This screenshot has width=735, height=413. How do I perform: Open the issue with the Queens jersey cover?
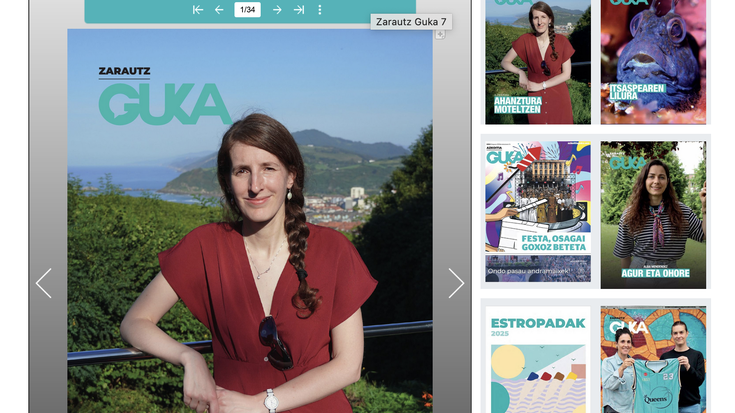click(x=653, y=360)
